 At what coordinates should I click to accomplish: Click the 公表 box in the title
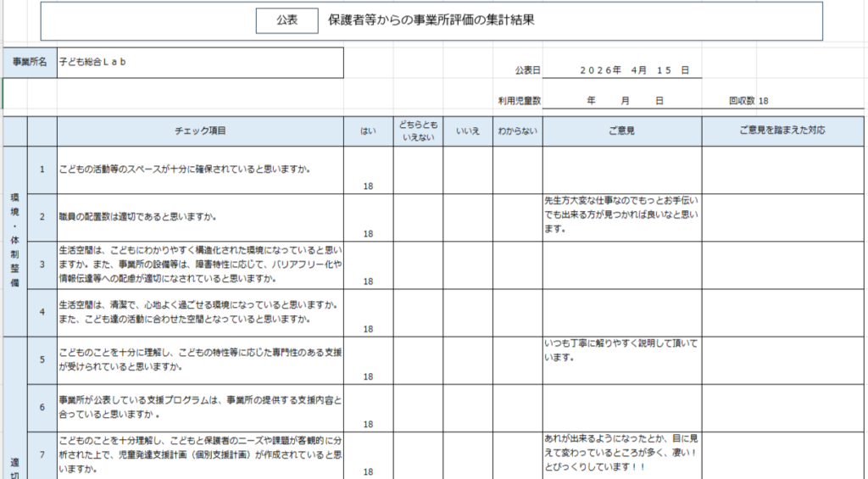[x=287, y=20]
